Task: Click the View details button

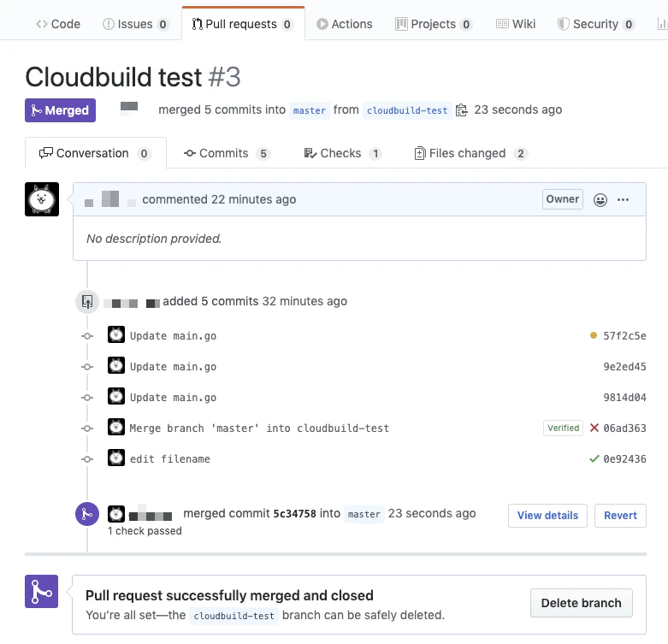Action: [547, 516]
